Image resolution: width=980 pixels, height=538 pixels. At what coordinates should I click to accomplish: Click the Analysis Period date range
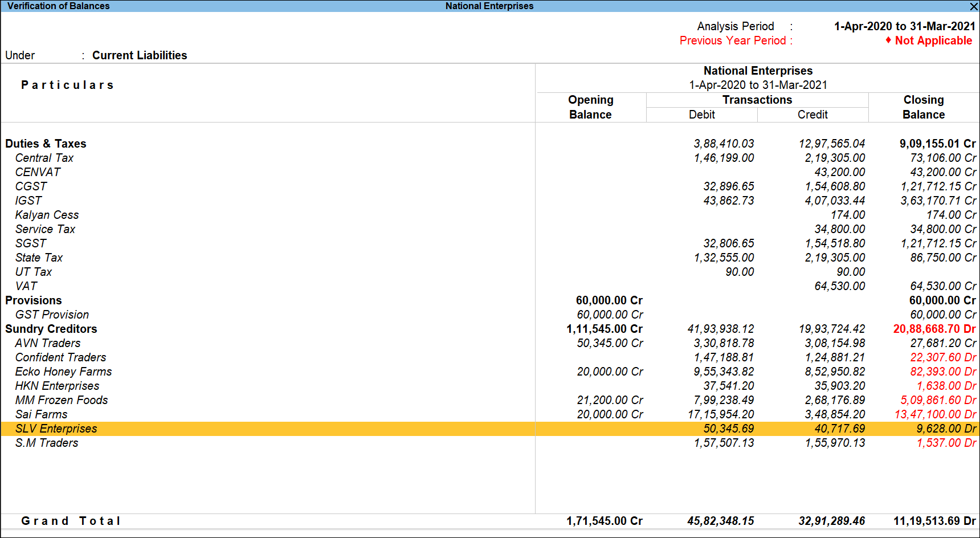904,26
